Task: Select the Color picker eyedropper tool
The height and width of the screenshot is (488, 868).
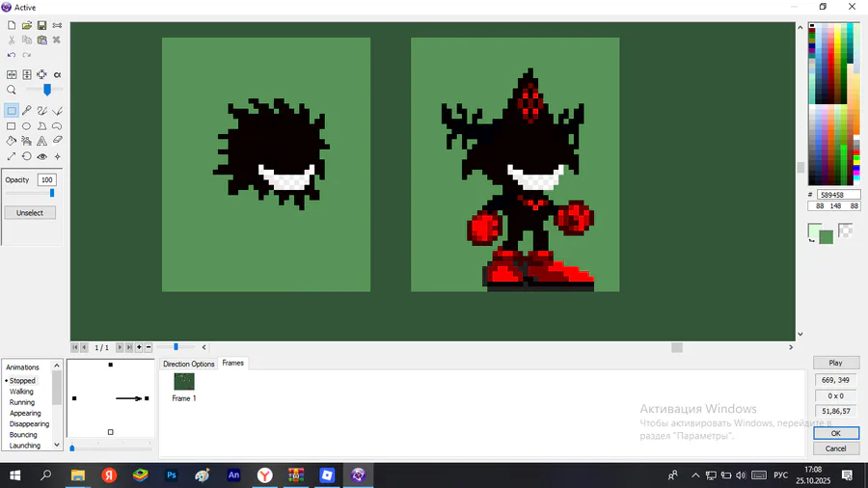Action: (x=27, y=111)
